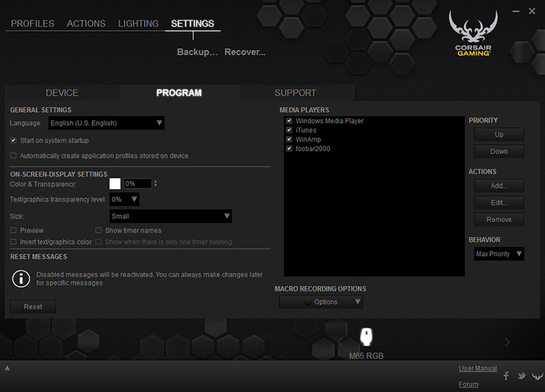
Task: Disable Start on system startup
Action: click(x=13, y=140)
